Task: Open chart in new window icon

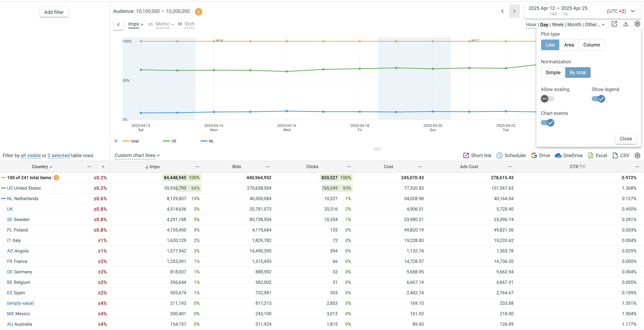Action: tap(614, 24)
